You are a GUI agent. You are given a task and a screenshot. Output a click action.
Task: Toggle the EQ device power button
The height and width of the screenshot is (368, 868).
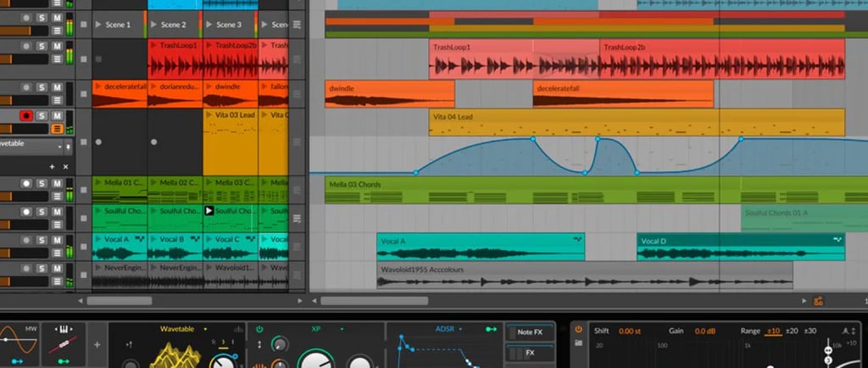(578, 329)
